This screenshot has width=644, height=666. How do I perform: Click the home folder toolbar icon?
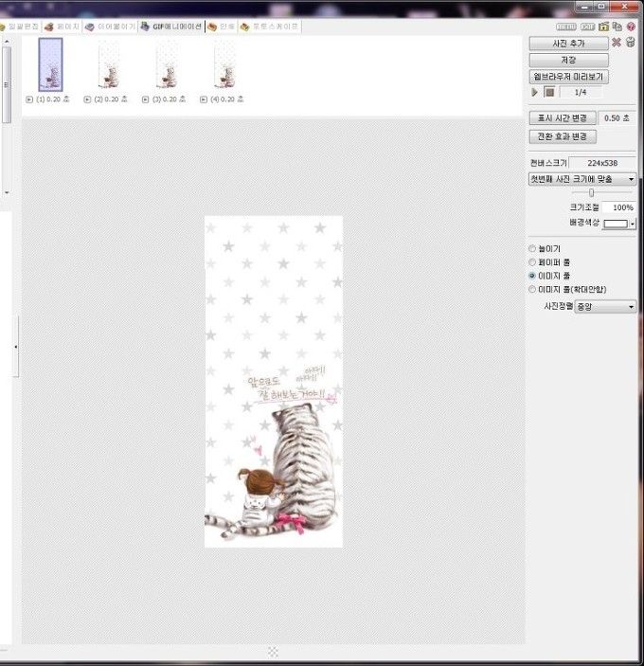coord(603,27)
